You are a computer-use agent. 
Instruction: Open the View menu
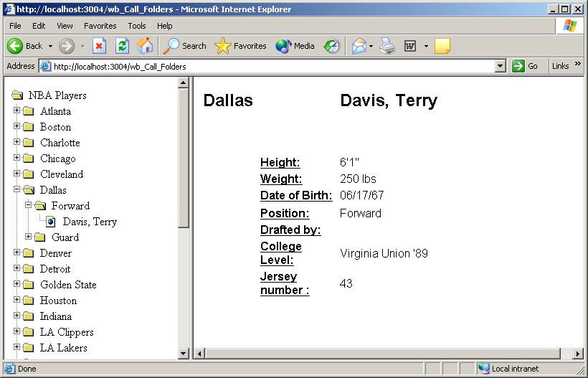[x=65, y=26]
